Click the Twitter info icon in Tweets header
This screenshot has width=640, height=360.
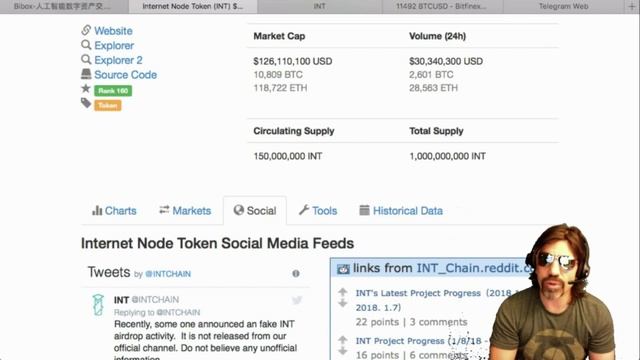(296, 273)
